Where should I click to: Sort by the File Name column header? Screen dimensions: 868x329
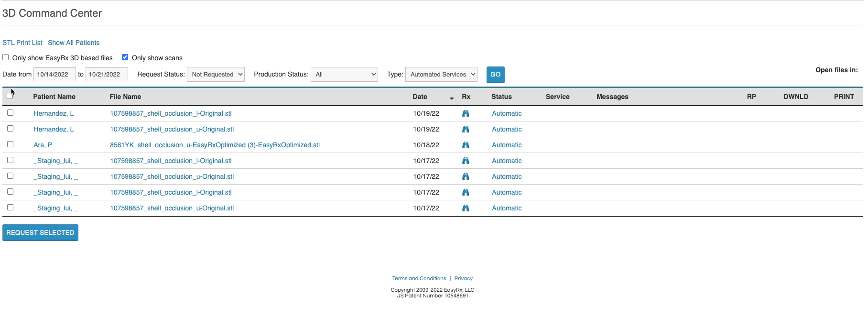[x=125, y=97]
